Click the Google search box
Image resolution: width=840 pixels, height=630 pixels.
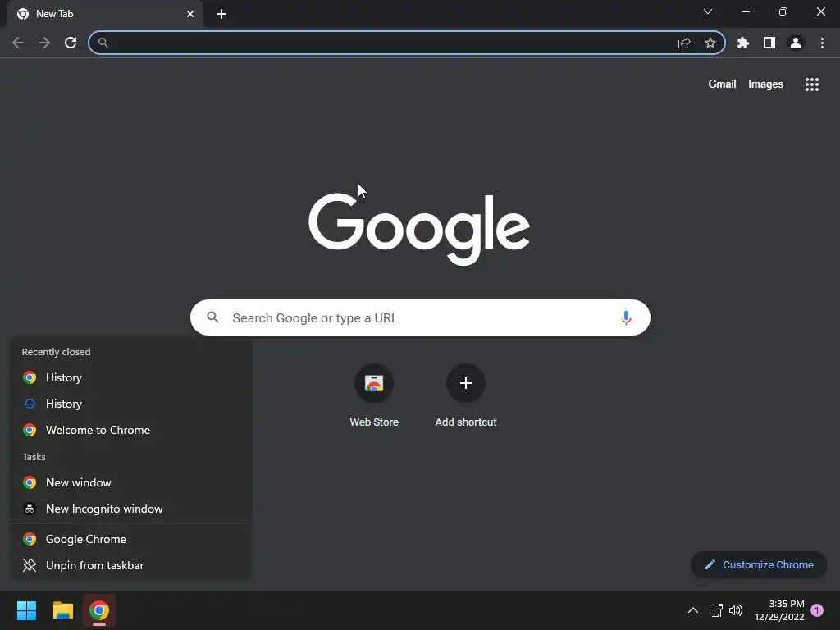(420, 317)
